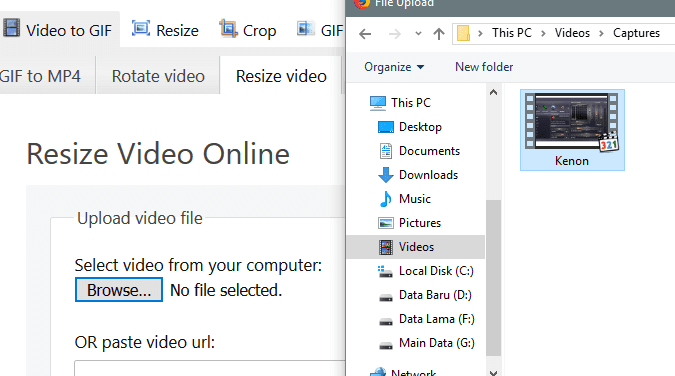Click the Pictures icon in sidebar
The height and width of the screenshot is (376, 675).
tap(385, 223)
